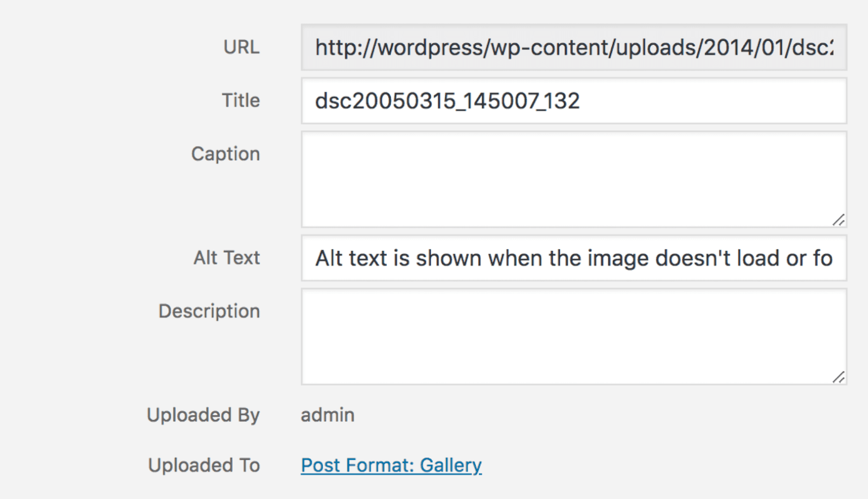Click the Uploaded To label
This screenshot has width=868, height=499.
click(x=204, y=465)
